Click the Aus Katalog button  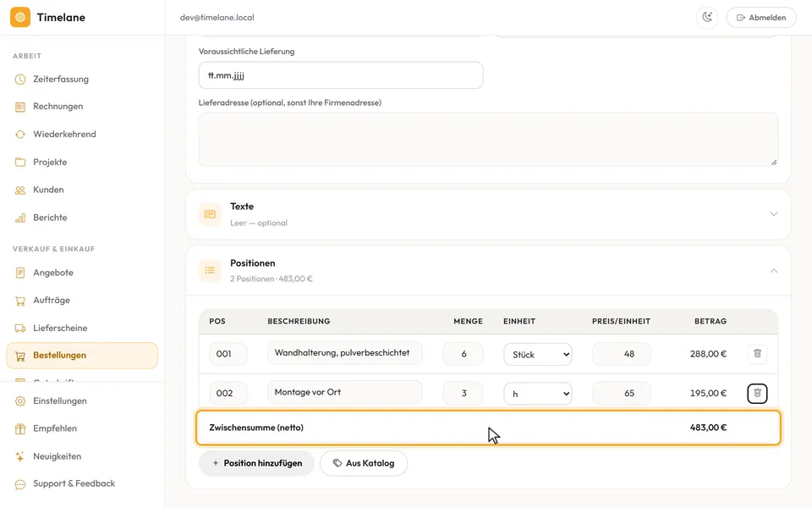click(364, 463)
